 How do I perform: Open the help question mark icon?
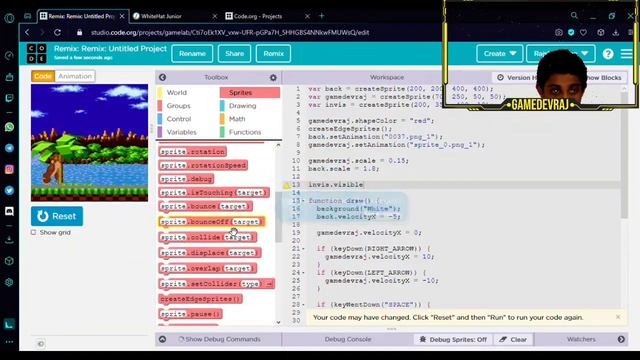pyautogui.click(x=608, y=54)
